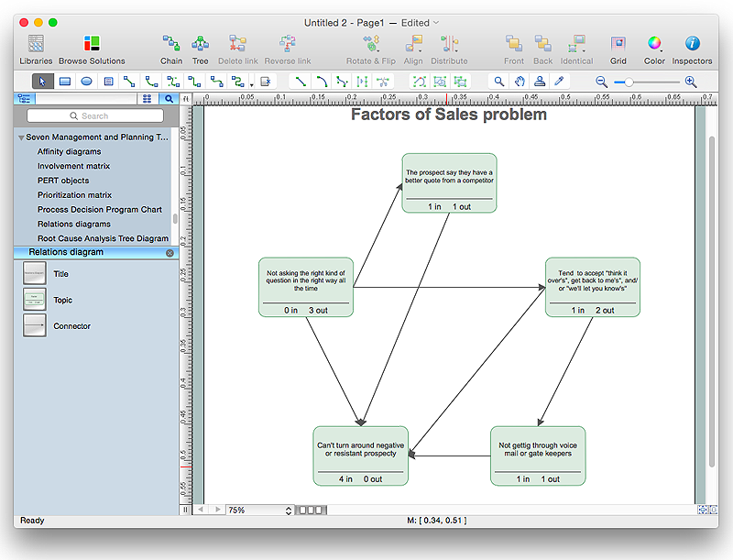The width and height of the screenshot is (733, 560).
Task: Select 'The prospect say they have' topic
Action: click(449, 183)
